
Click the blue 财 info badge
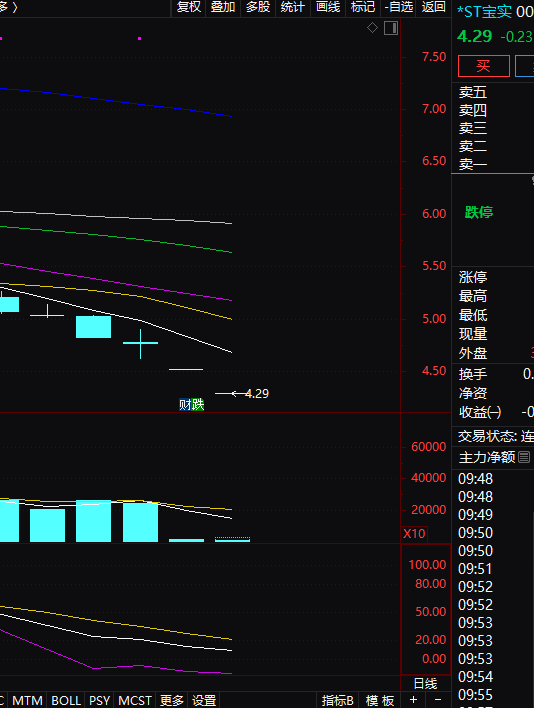[x=185, y=405]
